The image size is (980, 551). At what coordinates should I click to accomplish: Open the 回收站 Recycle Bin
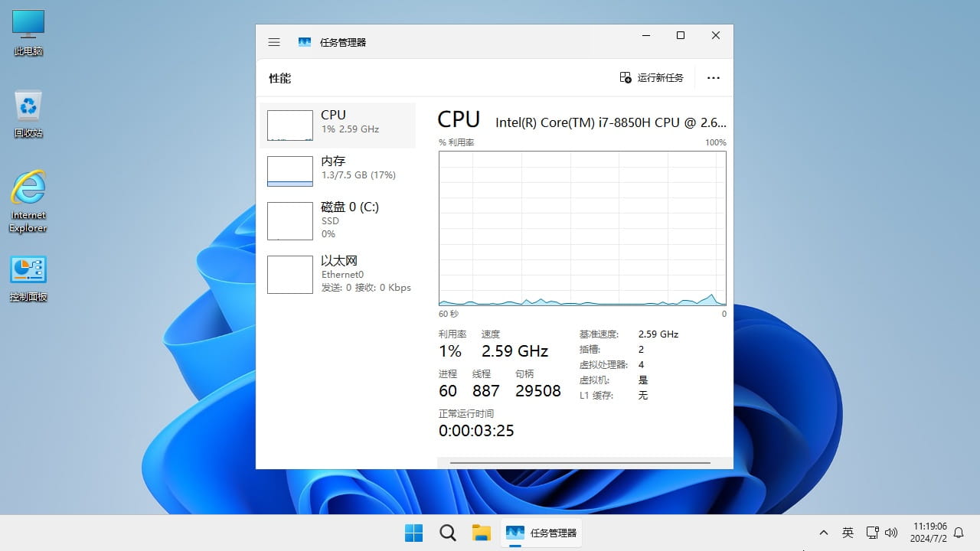click(28, 106)
